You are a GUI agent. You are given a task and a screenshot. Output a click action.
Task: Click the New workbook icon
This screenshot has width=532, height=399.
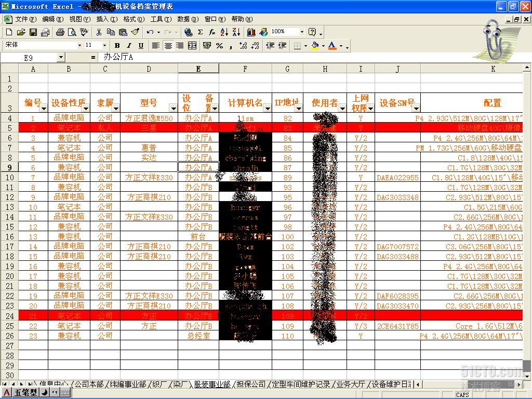coord(9,32)
